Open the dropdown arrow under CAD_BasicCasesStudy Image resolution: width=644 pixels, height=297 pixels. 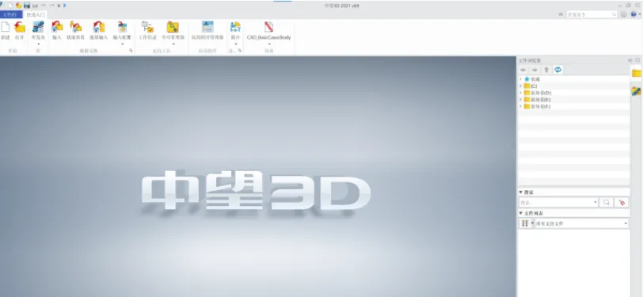click(x=269, y=44)
